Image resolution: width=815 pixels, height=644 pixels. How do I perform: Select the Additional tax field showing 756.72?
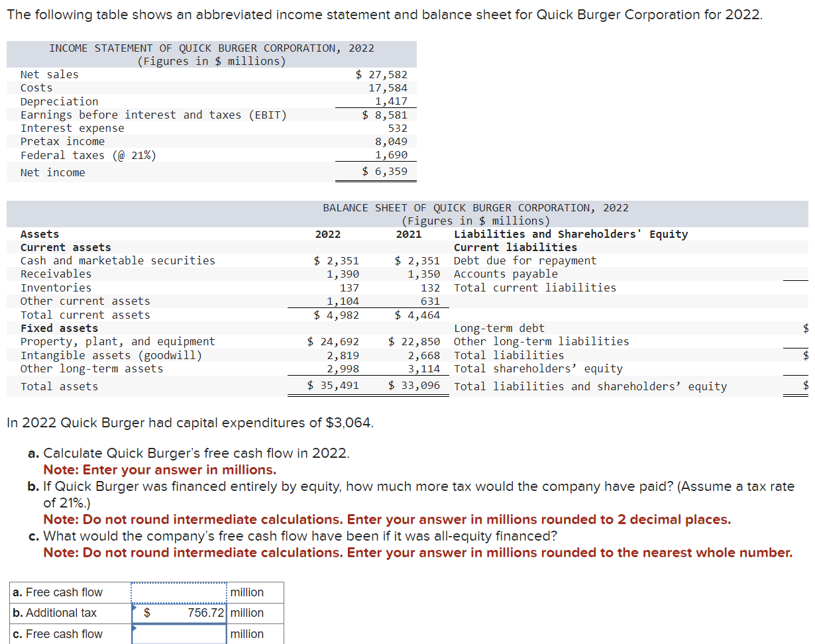178,613
